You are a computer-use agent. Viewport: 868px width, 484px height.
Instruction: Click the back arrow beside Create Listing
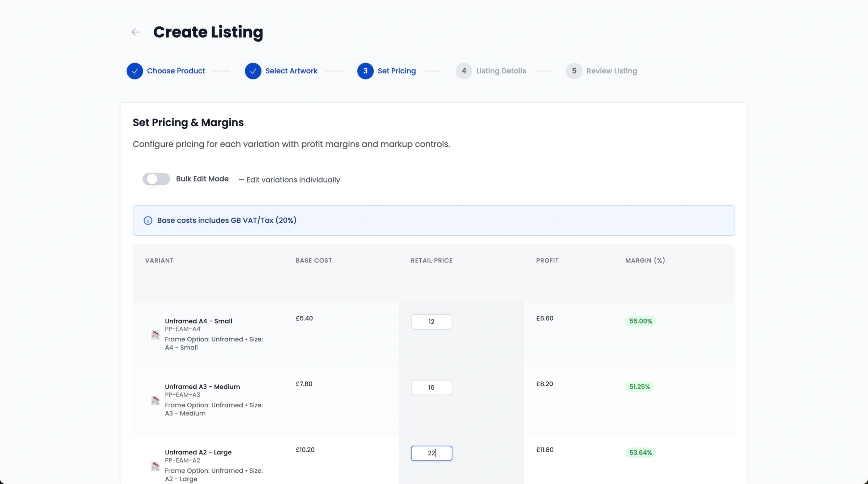136,32
